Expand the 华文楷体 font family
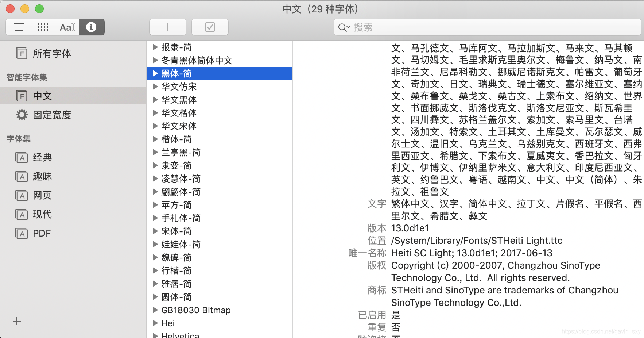Screen dimensions: 644x338 tap(155, 113)
